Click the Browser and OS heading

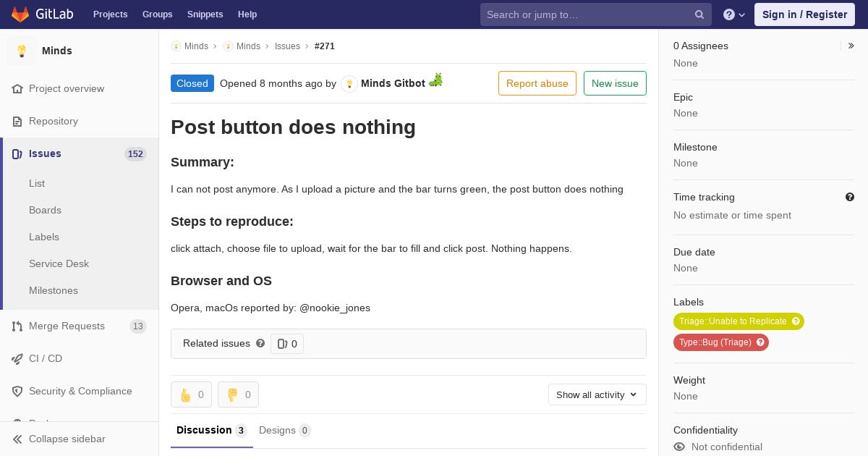pyautogui.click(x=221, y=281)
